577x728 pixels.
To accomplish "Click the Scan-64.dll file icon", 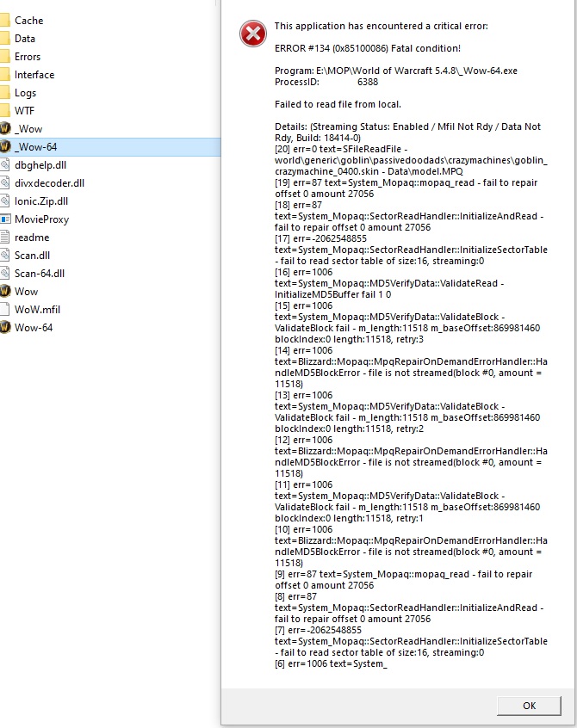I will click(4, 273).
